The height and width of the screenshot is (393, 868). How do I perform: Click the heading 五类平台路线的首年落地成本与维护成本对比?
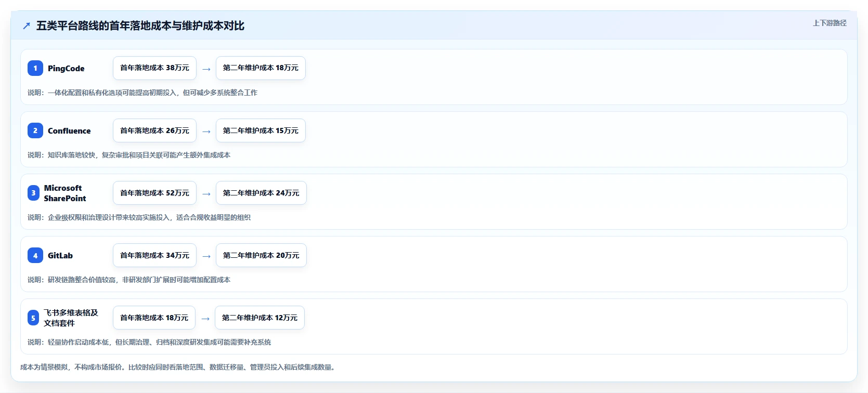140,25
